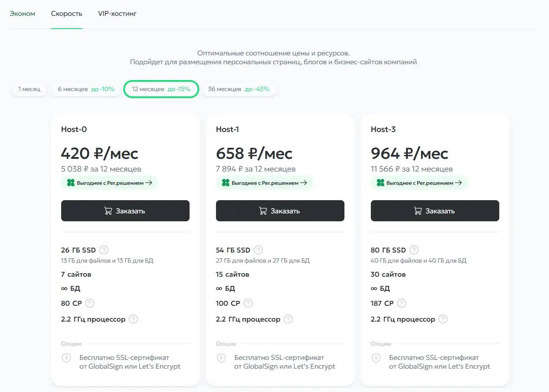Click the ∞ БД line in Host-0 card
This screenshot has width=549, height=392.
coord(71,289)
